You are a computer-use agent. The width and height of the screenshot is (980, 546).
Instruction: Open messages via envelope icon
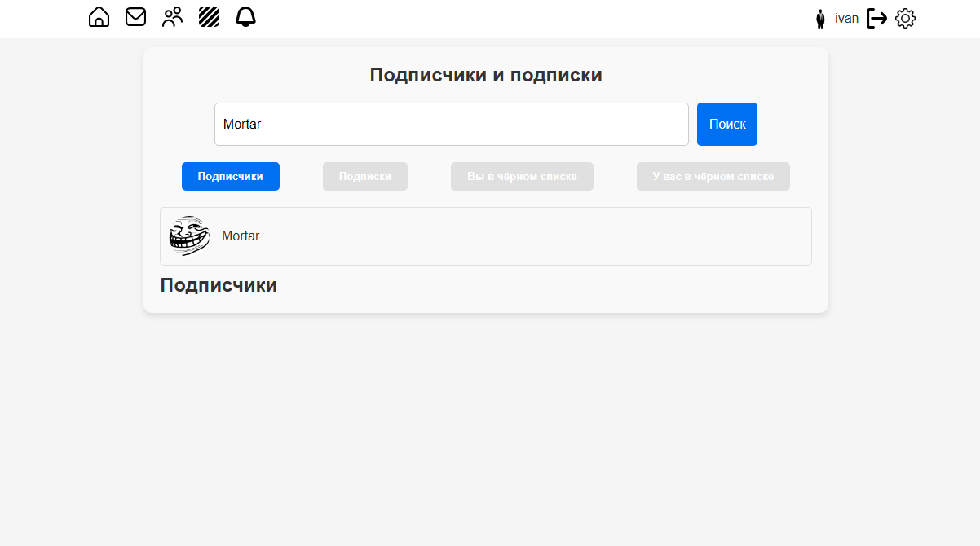(135, 17)
